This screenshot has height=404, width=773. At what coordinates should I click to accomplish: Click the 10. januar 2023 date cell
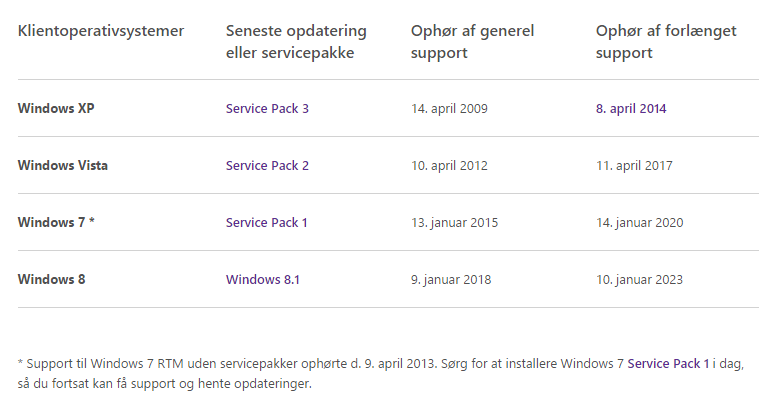click(x=639, y=279)
